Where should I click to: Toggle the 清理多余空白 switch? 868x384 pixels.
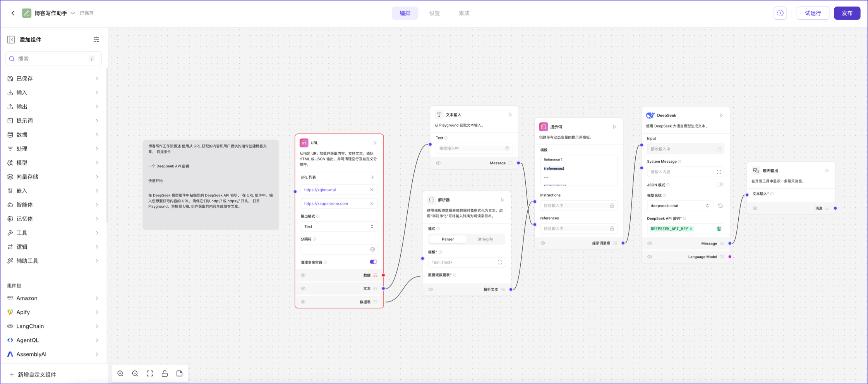[x=373, y=262]
